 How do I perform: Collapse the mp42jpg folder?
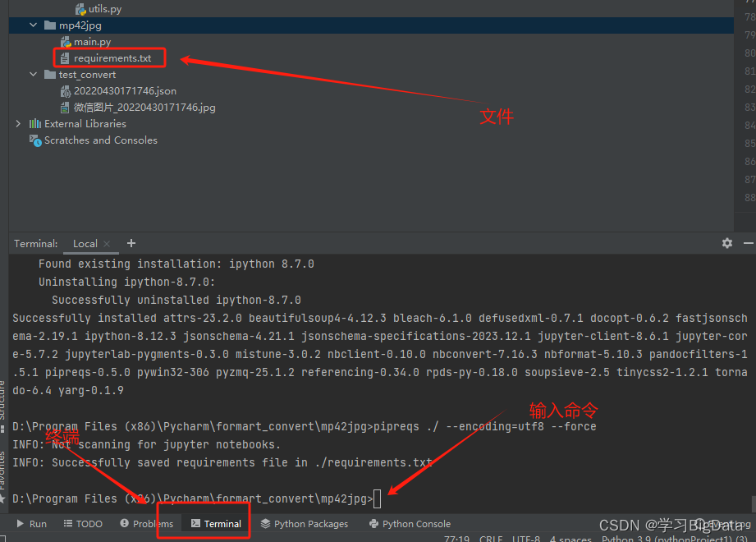click(x=34, y=25)
